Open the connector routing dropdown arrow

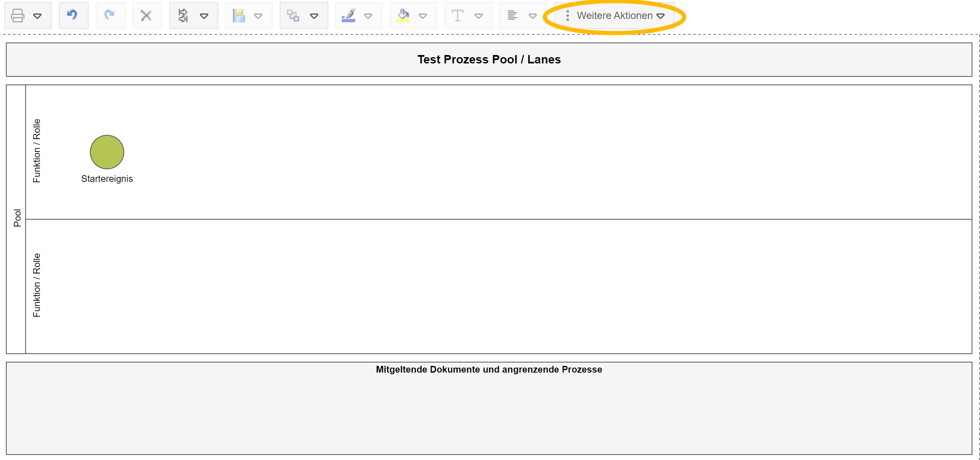[204, 16]
